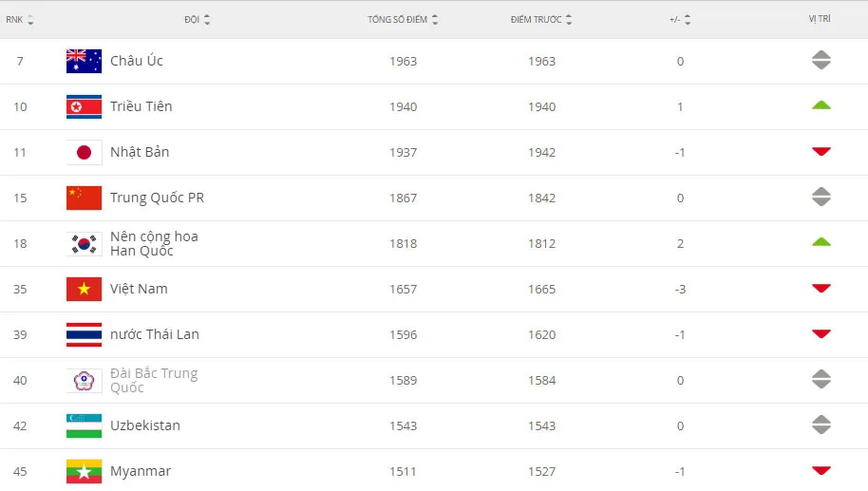Sort table by RNK column arrows

30,20
